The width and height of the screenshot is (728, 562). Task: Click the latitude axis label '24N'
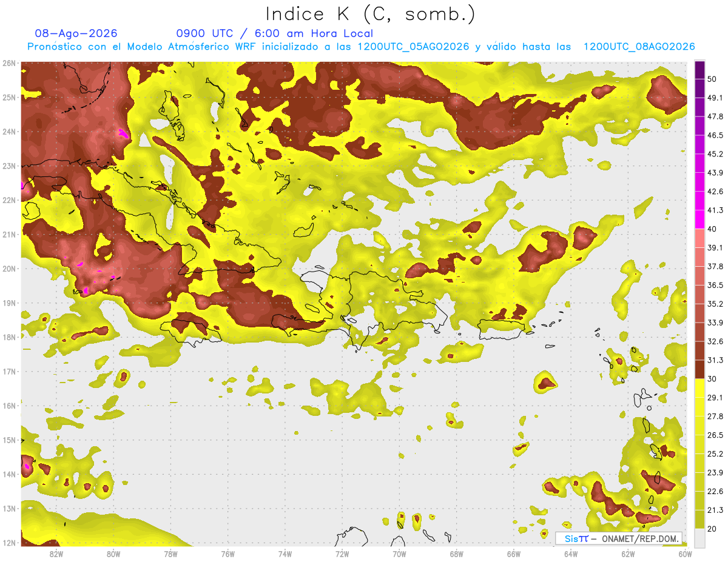[9, 132]
